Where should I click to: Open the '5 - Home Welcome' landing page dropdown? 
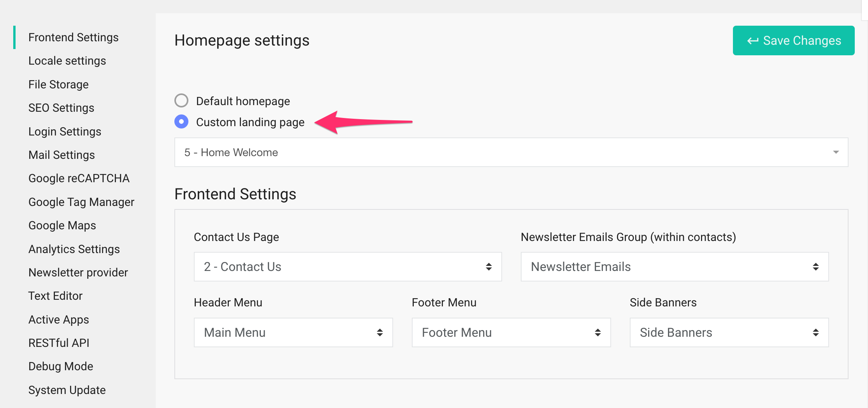pyautogui.click(x=511, y=152)
